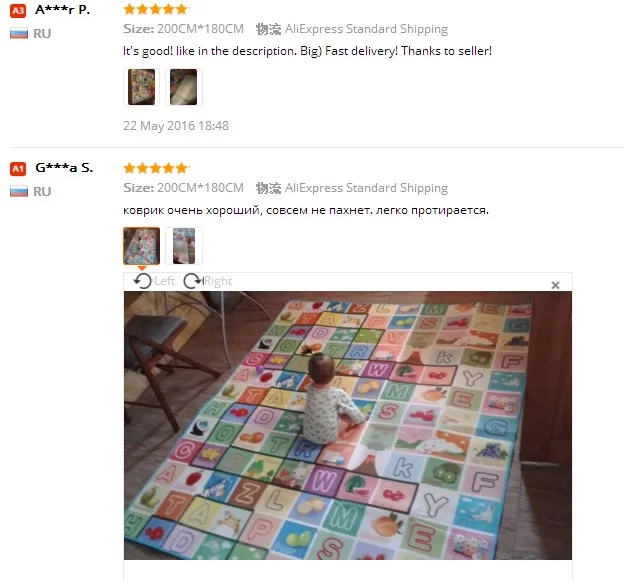The height and width of the screenshot is (581, 624).
Task: Open the second thumbnail in G***a S.'s review
Action: (183, 246)
